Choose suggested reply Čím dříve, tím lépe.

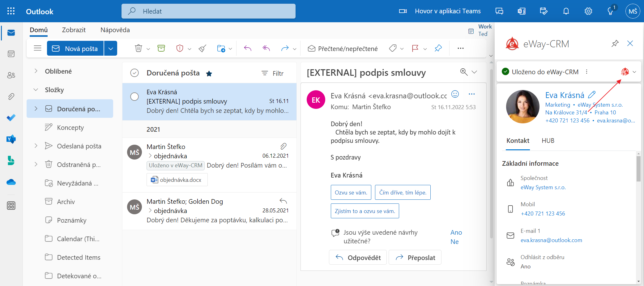coord(403,192)
